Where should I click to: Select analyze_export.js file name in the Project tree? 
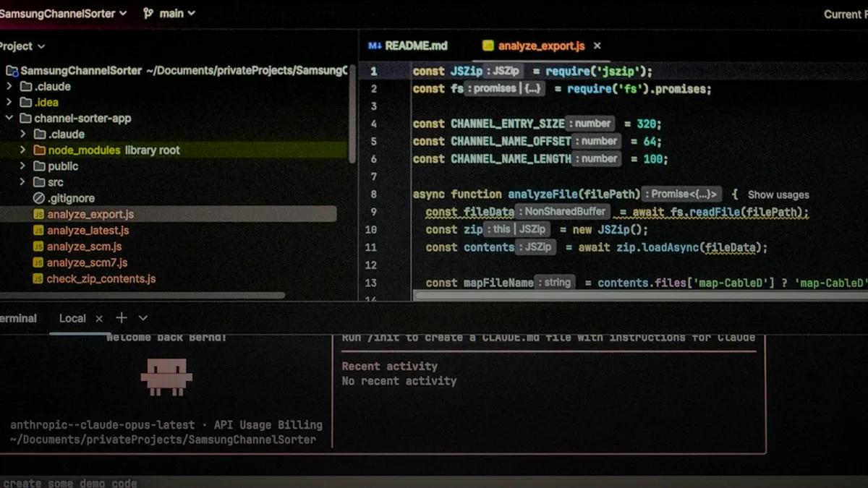[x=90, y=215]
